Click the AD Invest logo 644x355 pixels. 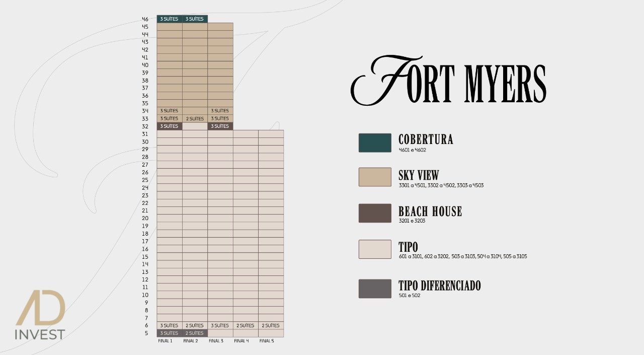point(40,315)
